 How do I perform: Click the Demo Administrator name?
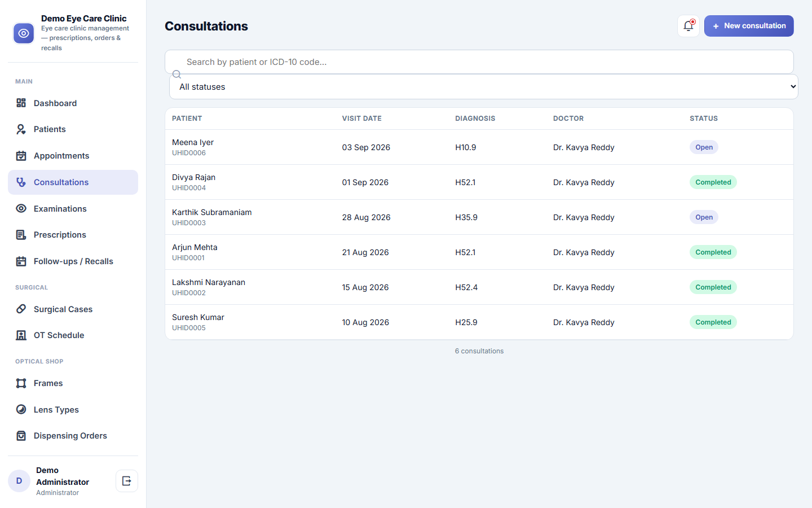(x=63, y=476)
